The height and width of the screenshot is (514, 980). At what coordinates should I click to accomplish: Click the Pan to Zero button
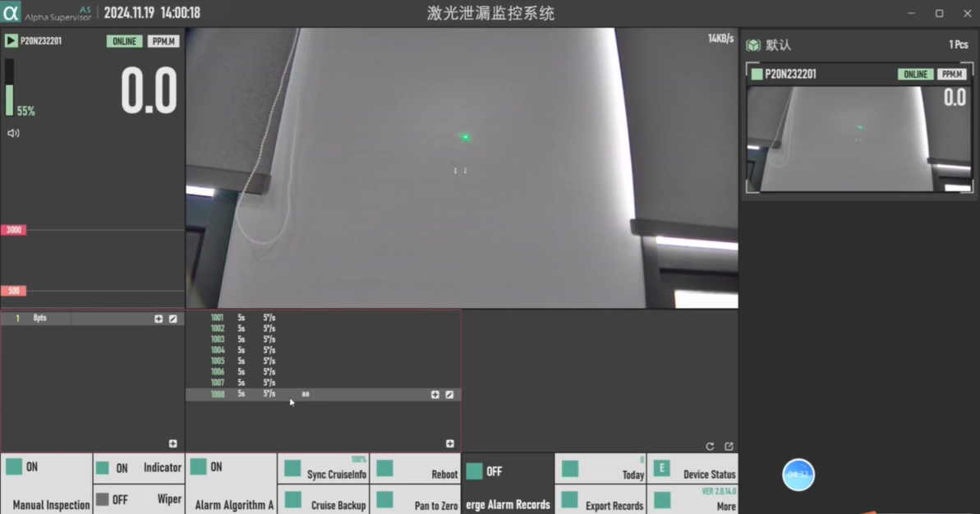pyautogui.click(x=416, y=500)
